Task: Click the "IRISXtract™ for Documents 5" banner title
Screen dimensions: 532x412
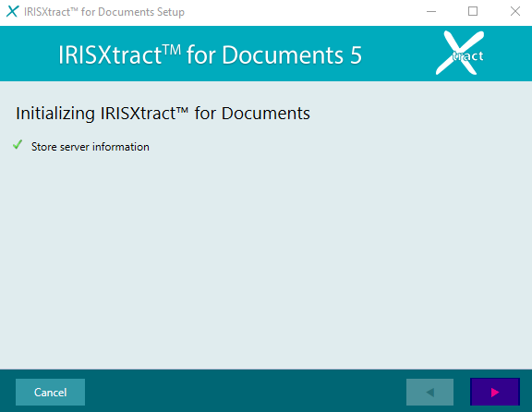Action: (x=210, y=55)
